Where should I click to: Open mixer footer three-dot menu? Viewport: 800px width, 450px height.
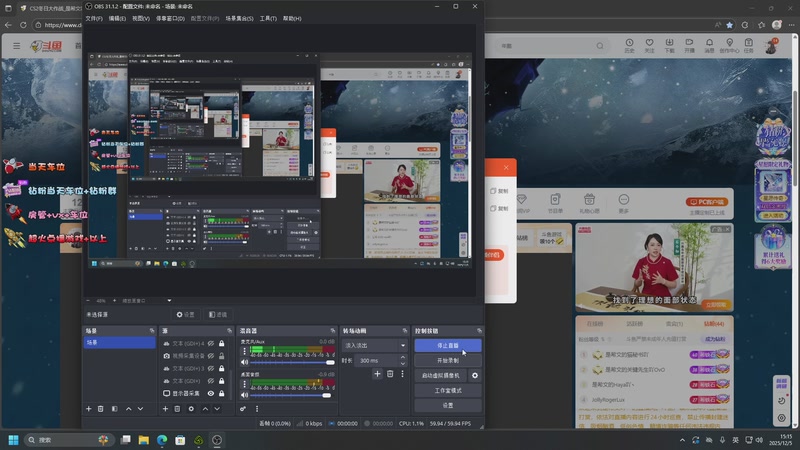257,409
